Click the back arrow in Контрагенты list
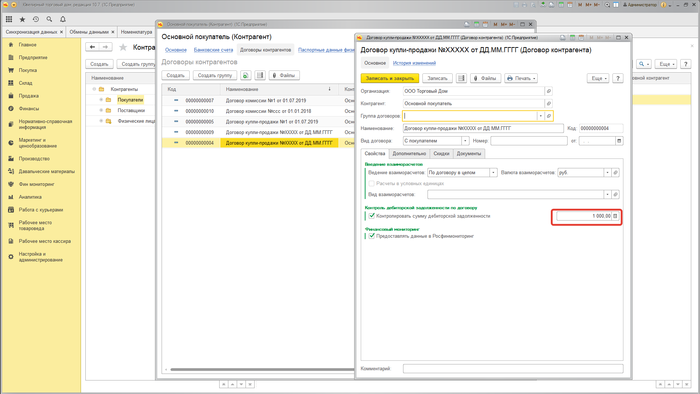 click(92, 47)
